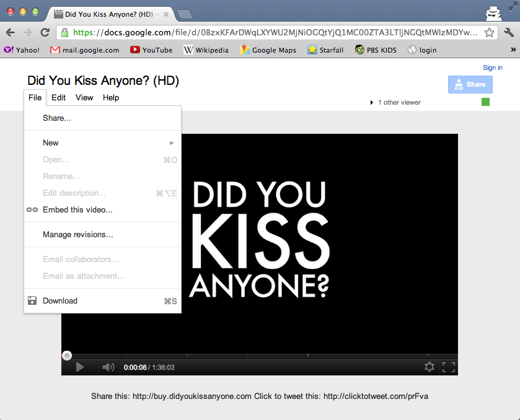Open the YouTube bookmark
Image resolution: width=520 pixels, height=420 pixels.
point(151,50)
